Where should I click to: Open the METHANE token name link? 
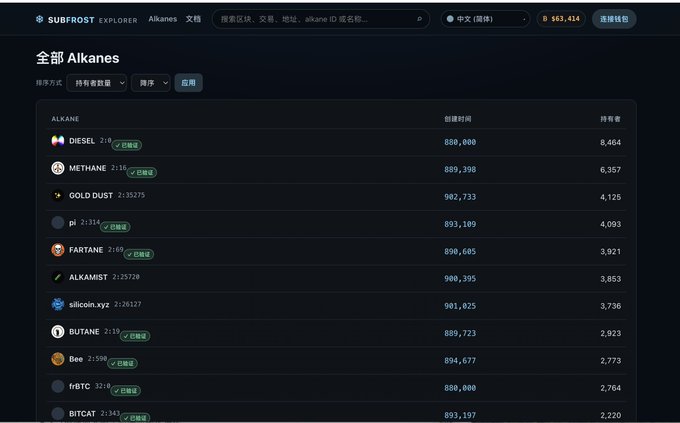coord(88,168)
